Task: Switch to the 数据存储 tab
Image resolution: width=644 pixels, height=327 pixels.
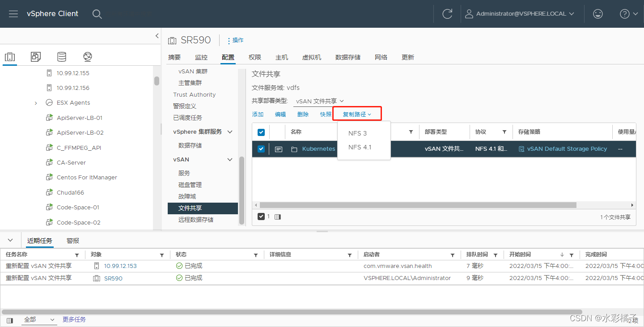Action: (x=348, y=57)
